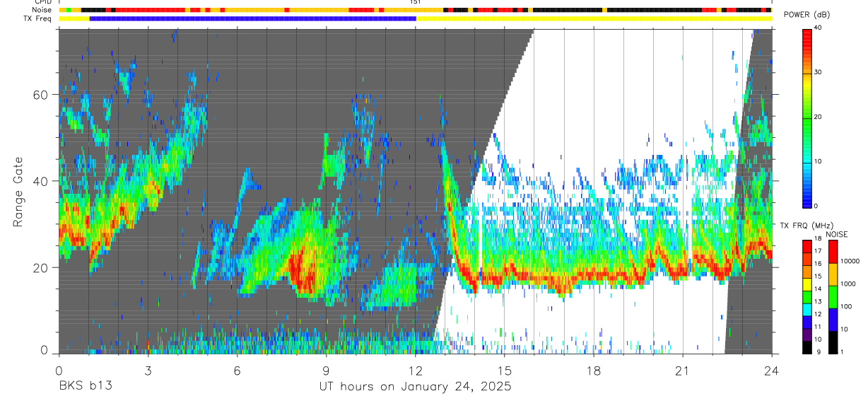The image size is (868, 401).
Task: Click the x-axis tick label '9'
Action: (326, 370)
